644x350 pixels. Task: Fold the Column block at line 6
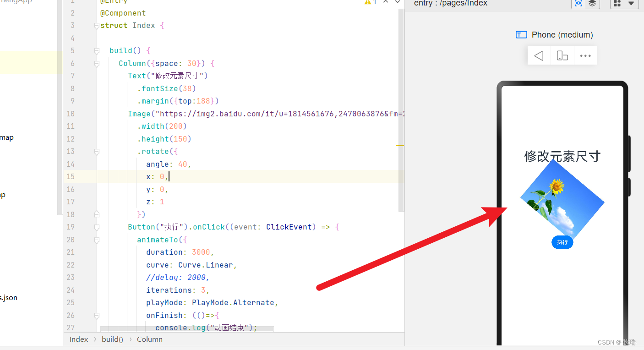(x=97, y=64)
